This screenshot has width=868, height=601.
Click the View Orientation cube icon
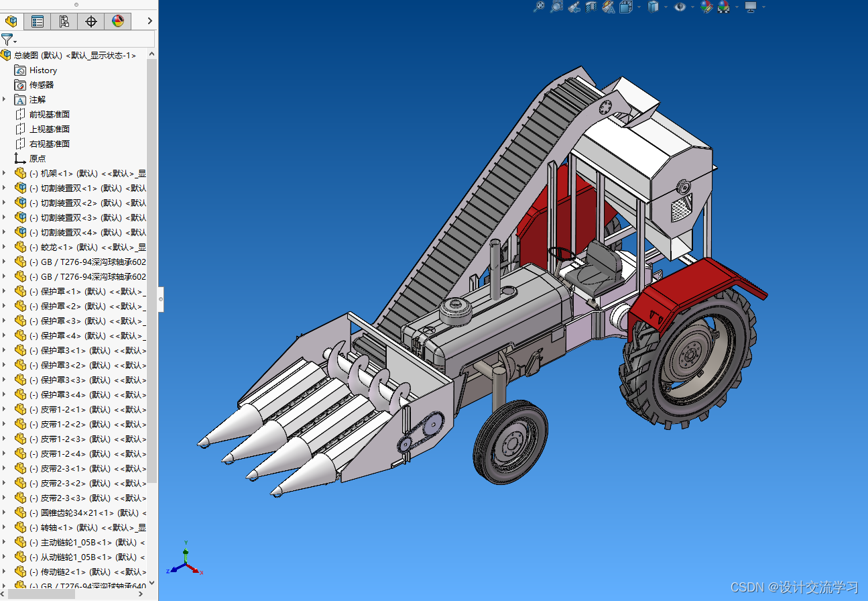click(626, 7)
